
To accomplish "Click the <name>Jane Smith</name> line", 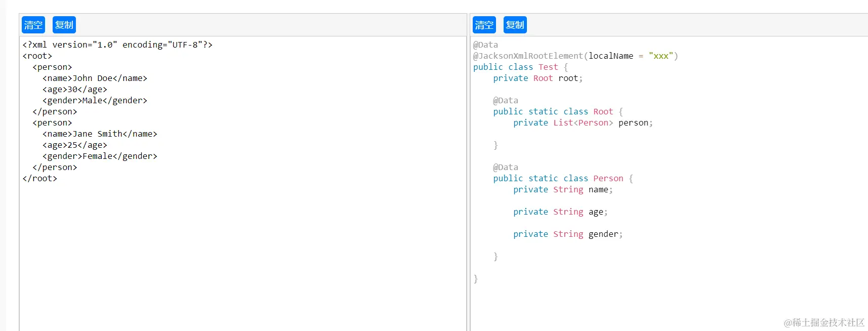I will click(100, 134).
